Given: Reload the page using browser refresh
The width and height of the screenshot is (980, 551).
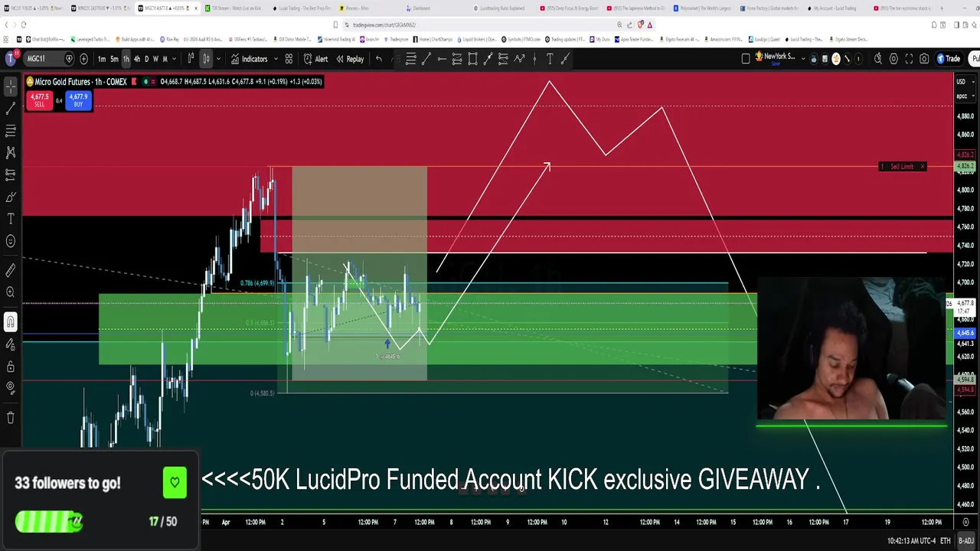Looking at the screenshot, I should (24, 24).
